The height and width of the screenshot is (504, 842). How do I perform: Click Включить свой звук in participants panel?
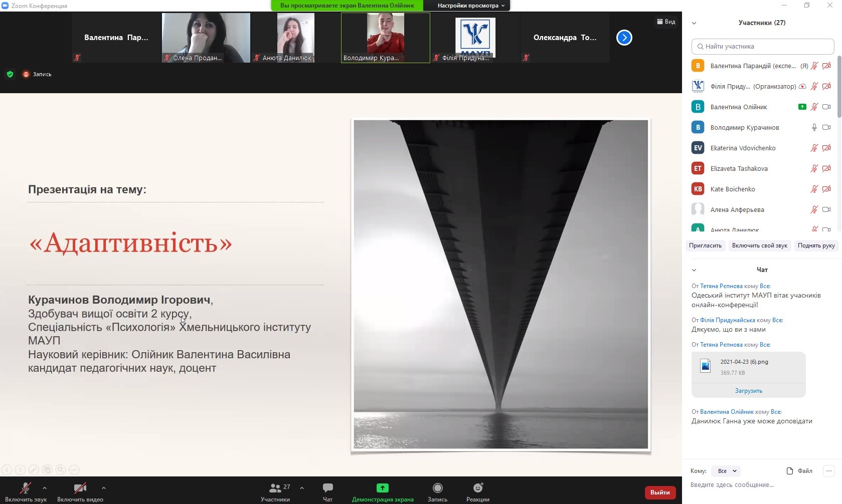pyautogui.click(x=759, y=245)
